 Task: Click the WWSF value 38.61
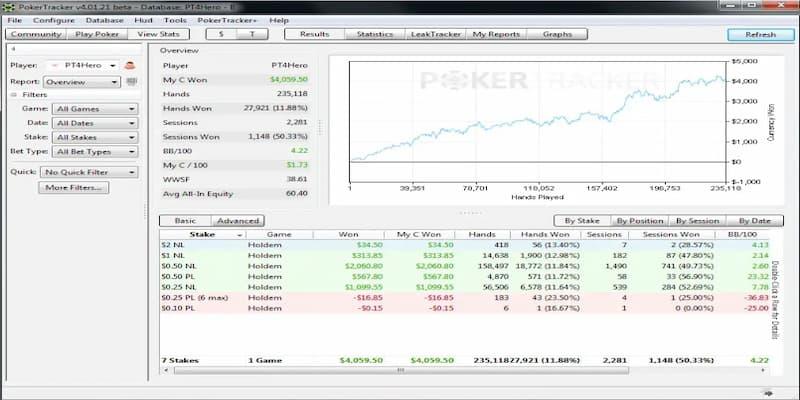[x=297, y=180]
